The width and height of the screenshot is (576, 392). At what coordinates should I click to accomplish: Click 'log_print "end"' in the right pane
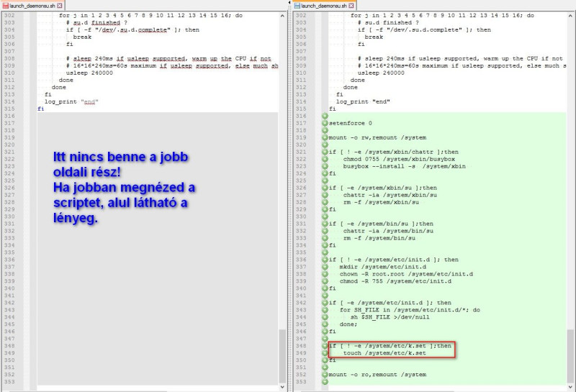tap(363, 101)
